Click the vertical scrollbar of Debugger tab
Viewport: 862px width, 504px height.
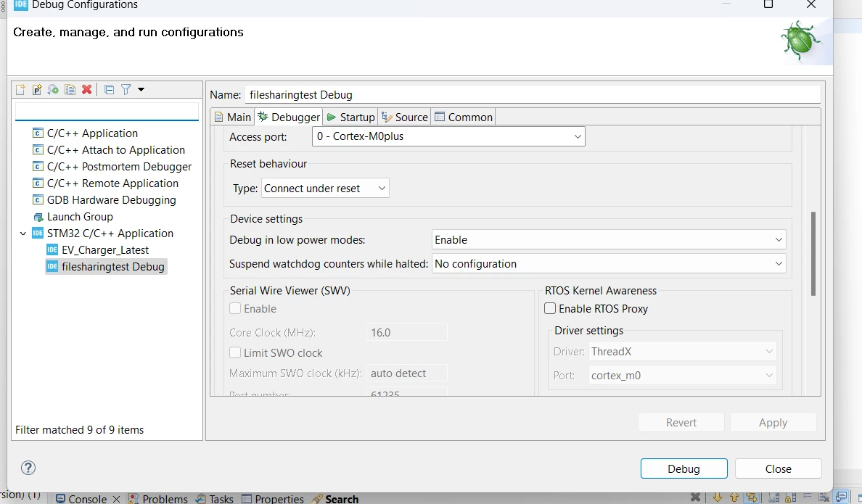click(x=813, y=253)
